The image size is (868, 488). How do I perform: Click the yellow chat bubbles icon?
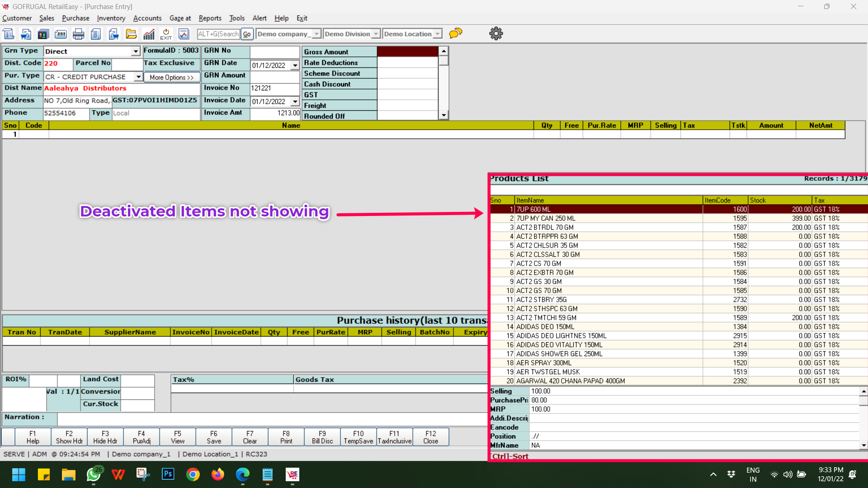tap(456, 33)
